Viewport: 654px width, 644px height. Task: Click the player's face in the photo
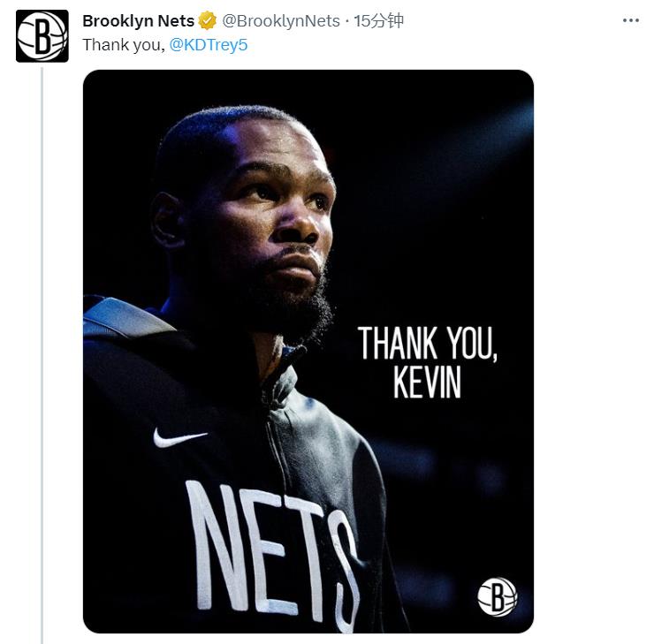[265, 212]
